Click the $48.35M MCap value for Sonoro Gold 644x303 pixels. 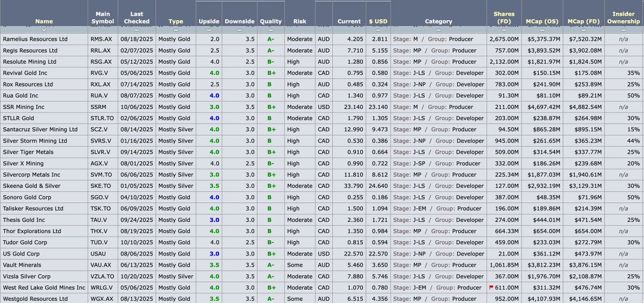547,197
